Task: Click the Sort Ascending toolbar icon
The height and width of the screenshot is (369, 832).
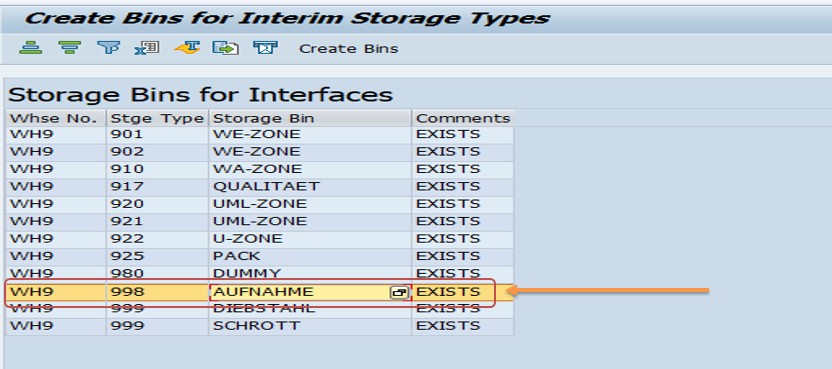Action: (x=31, y=48)
